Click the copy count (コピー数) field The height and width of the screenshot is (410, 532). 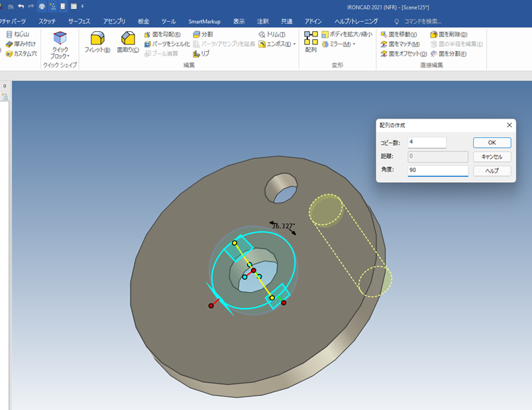pos(427,142)
